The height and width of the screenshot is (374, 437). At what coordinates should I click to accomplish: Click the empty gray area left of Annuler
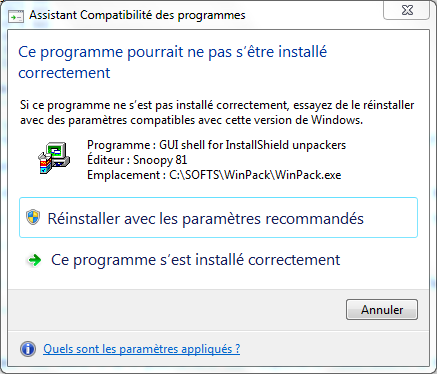coord(177,310)
